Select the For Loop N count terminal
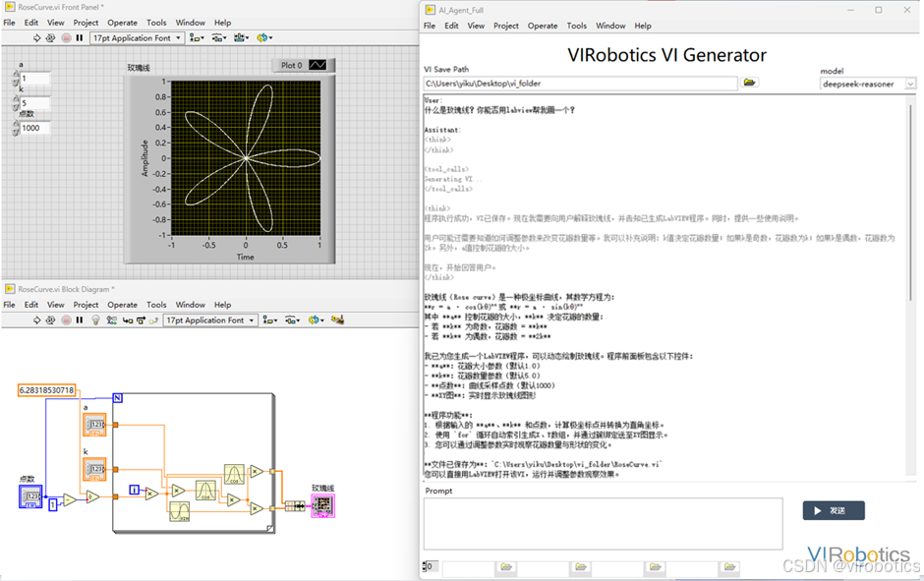Screen dimensions: 924x581 (117, 398)
